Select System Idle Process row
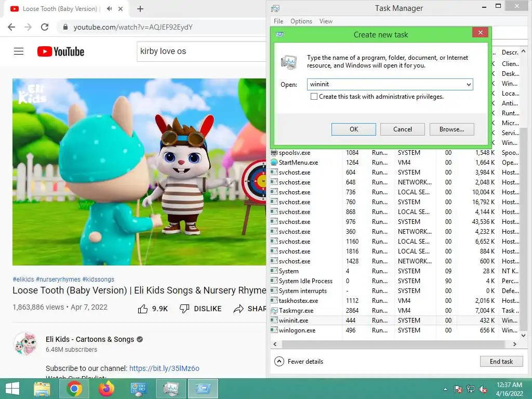The height and width of the screenshot is (399, 532). 395,281
